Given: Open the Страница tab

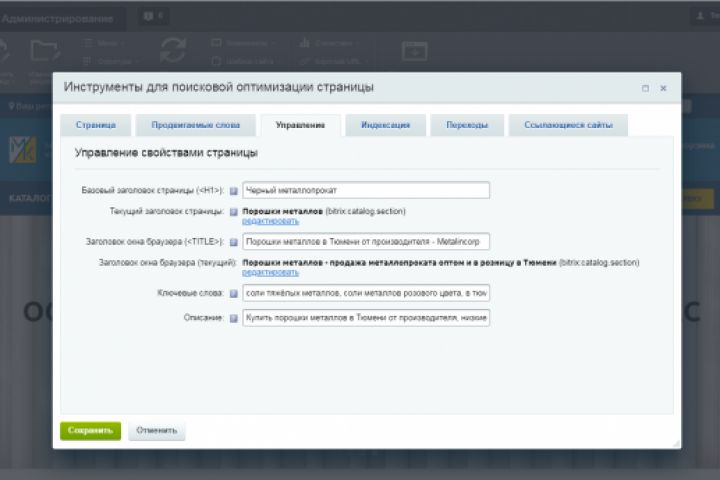Looking at the screenshot, I should coord(96,125).
